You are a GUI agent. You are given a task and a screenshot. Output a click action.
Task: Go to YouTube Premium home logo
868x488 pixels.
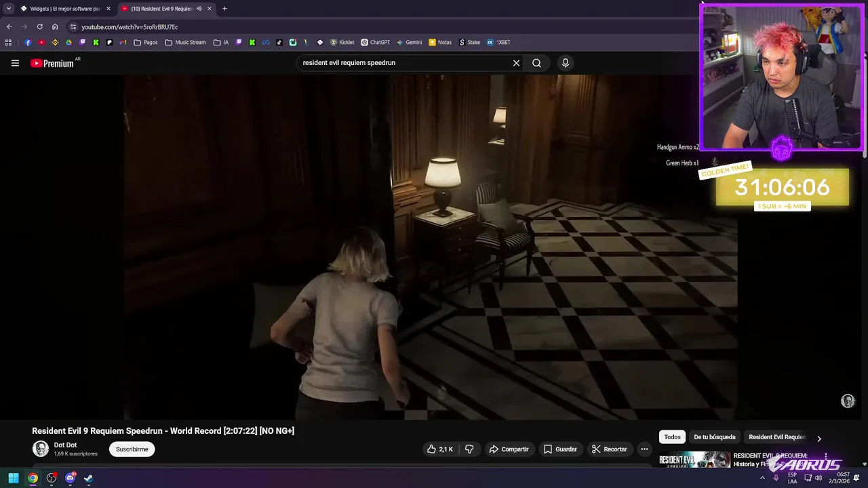click(52, 63)
